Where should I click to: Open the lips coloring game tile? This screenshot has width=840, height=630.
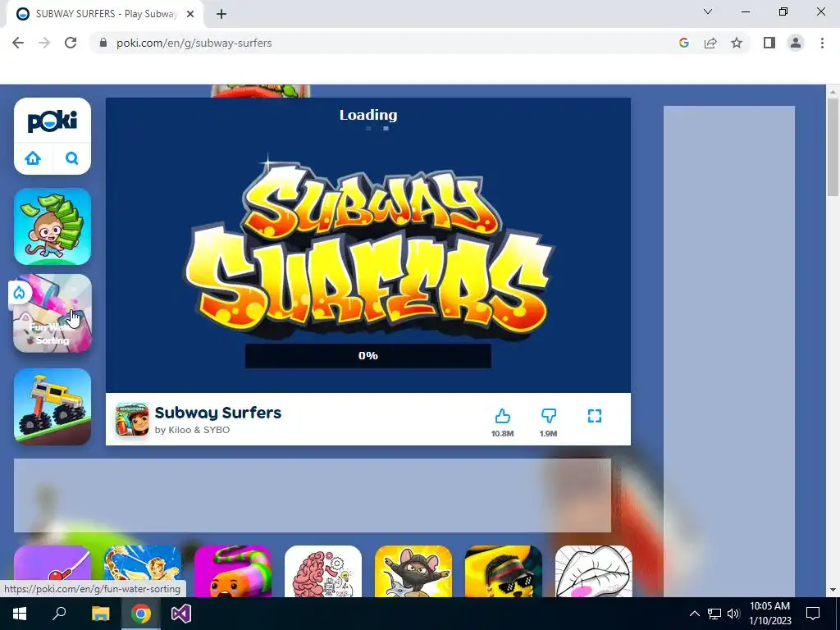[594, 571]
